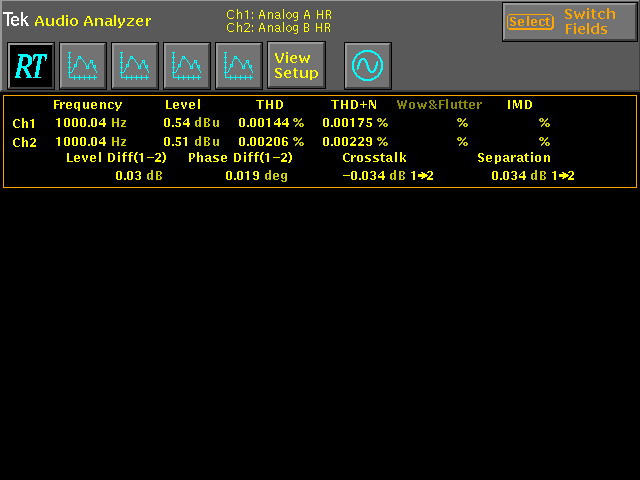The height and width of the screenshot is (480, 640).
Task: Open the second graph view icon in toolbar
Action: pos(135,66)
